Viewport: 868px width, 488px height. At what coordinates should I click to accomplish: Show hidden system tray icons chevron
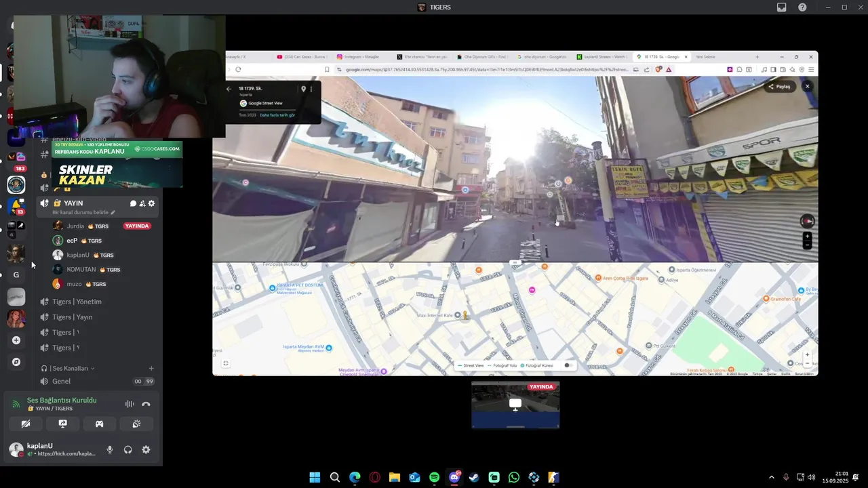[x=771, y=477]
